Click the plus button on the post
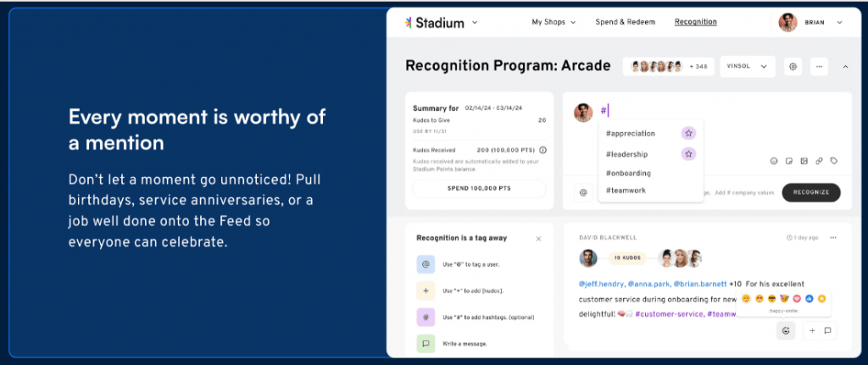The height and width of the screenshot is (365, 868). pyautogui.click(x=812, y=331)
